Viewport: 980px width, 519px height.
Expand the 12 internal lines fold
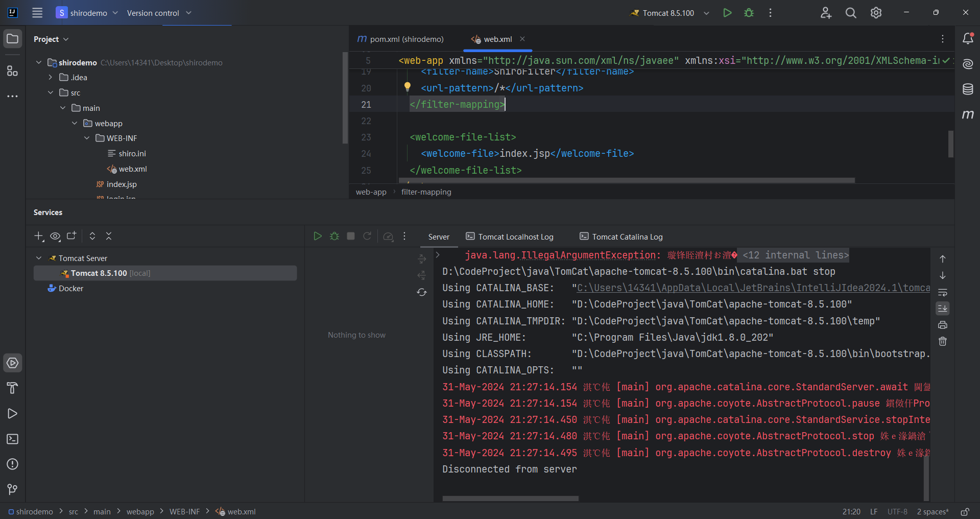pyautogui.click(x=795, y=255)
